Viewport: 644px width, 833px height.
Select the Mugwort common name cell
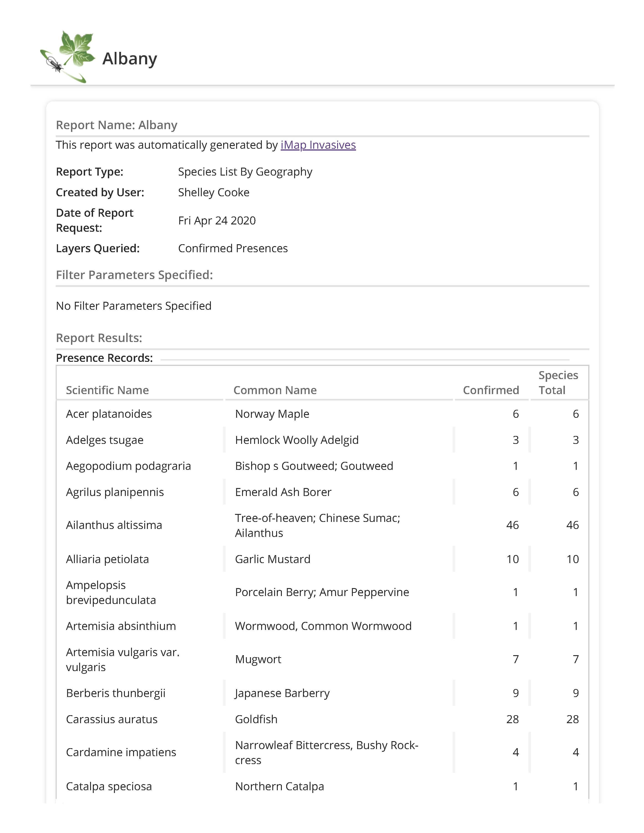click(x=258, y=659)
